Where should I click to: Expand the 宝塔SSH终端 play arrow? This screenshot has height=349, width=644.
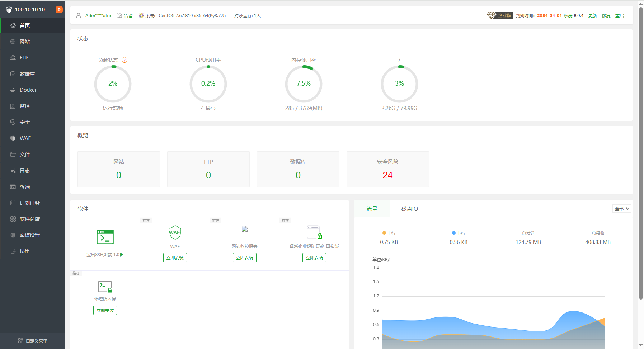[x=122, y=255]
